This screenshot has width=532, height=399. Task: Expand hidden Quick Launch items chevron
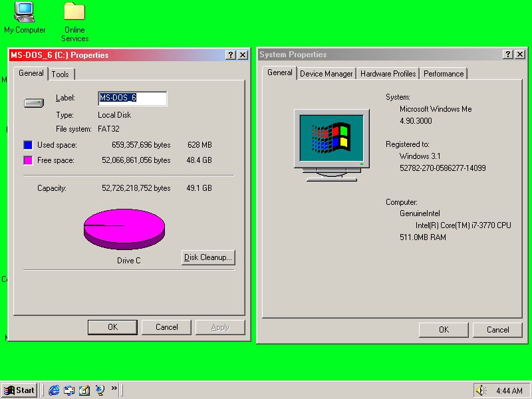[114, 388]
